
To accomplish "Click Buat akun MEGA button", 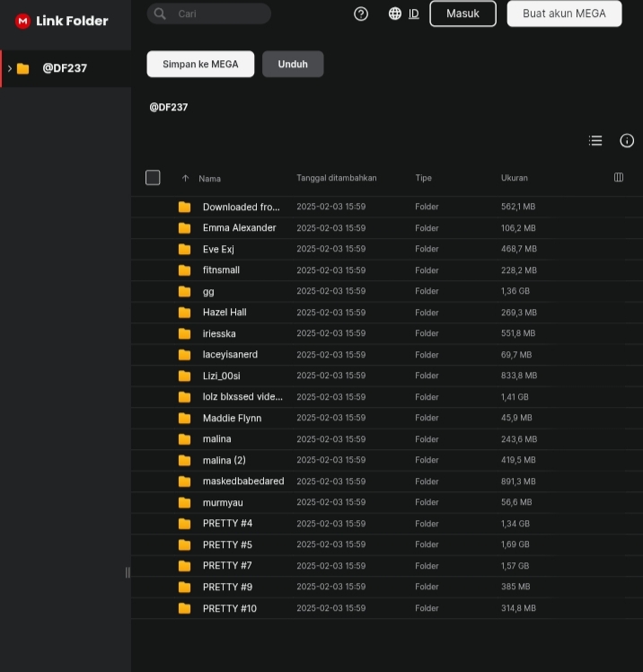I will click(x=564, y=13).
